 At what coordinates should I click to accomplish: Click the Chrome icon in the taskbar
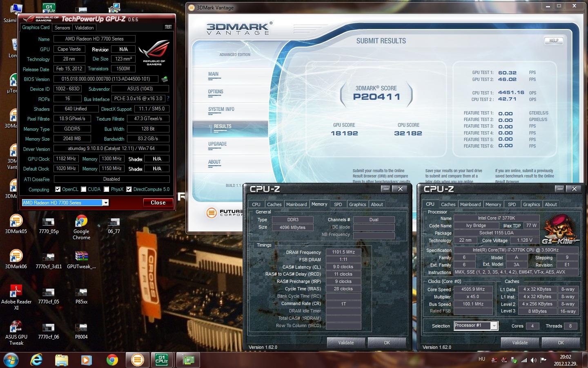(112, 360)
